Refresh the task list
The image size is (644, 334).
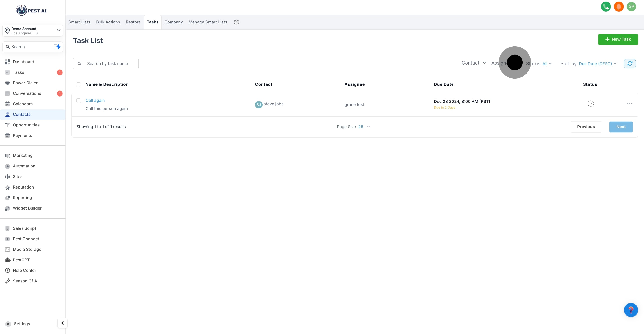coord(630,63)
